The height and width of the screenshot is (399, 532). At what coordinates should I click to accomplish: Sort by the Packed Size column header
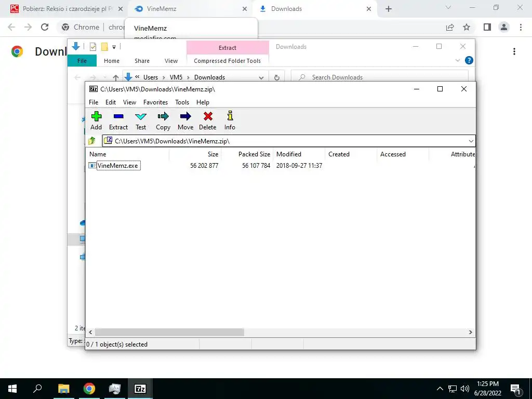(x=247, y=154)
